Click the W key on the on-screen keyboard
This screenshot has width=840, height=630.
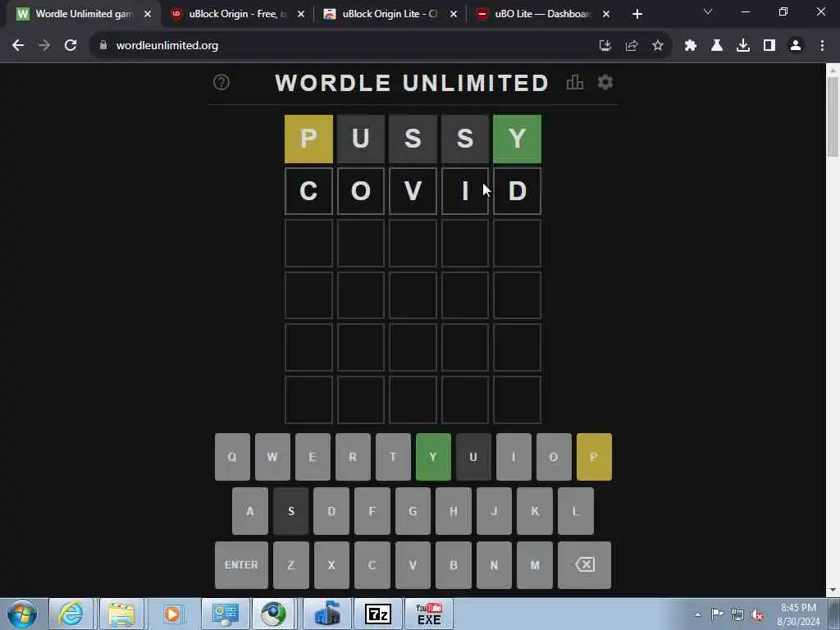tap(272, 457)
